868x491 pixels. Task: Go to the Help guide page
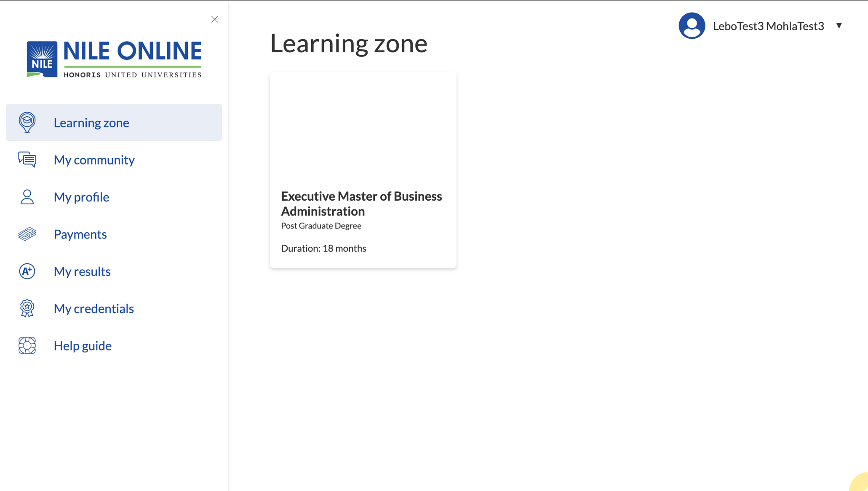click(83, 345)
